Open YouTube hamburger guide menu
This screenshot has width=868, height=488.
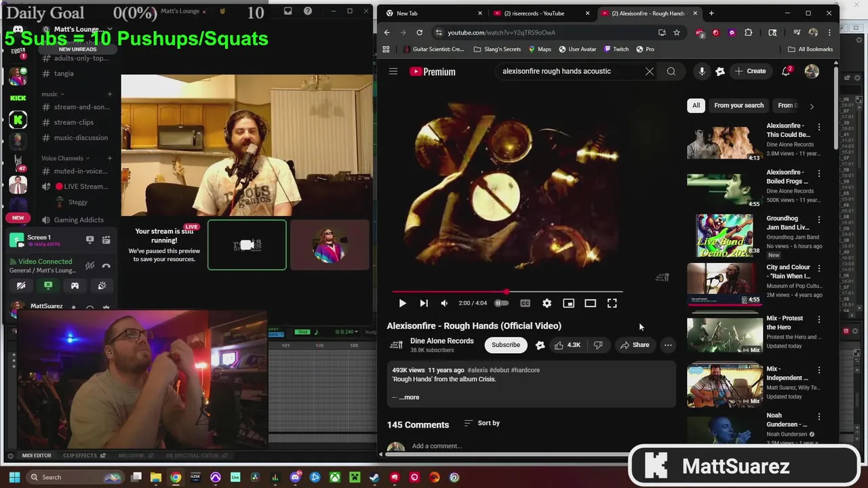(x=393, y=71)
